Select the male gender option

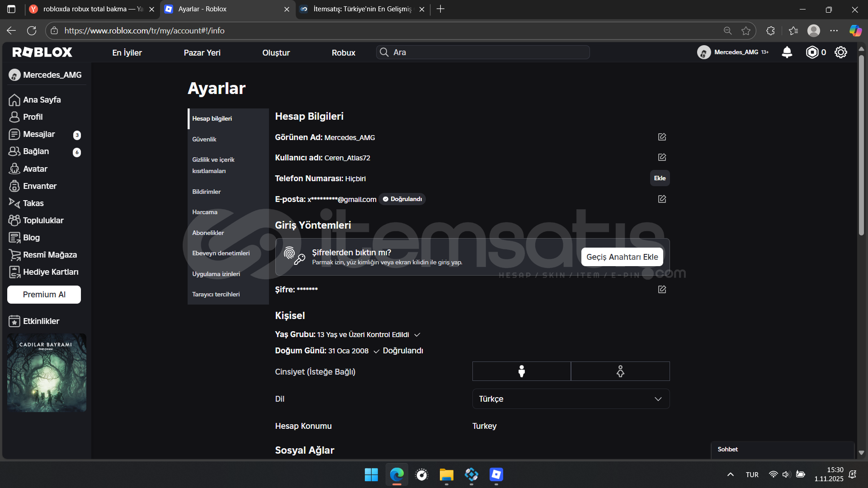point(521,371)
